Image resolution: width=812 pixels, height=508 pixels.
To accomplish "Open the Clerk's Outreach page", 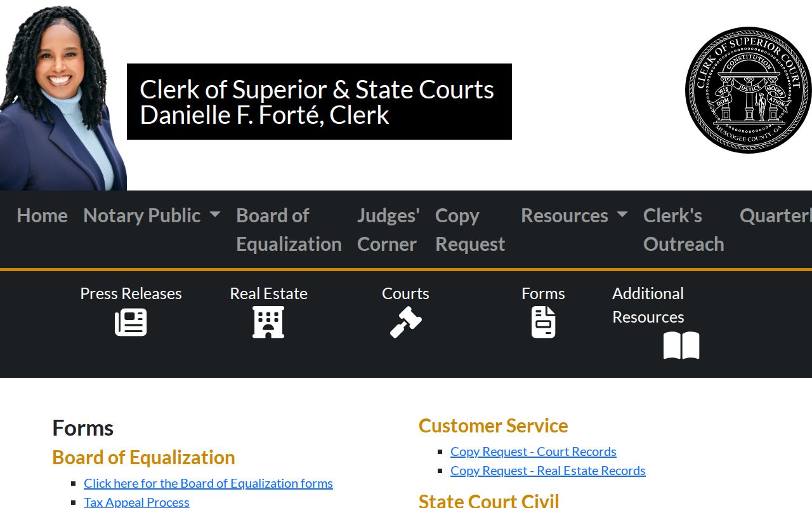I will pos(683,229).
